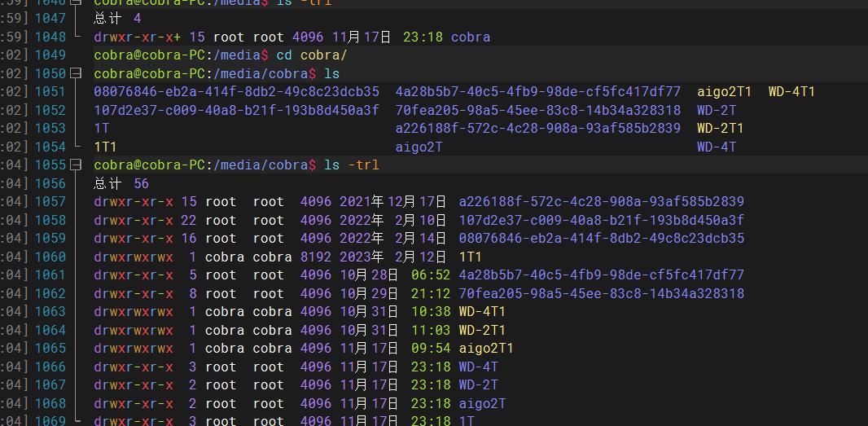
Task: Click 'WD-2T' on line 1052
Action: coord(717,110)
